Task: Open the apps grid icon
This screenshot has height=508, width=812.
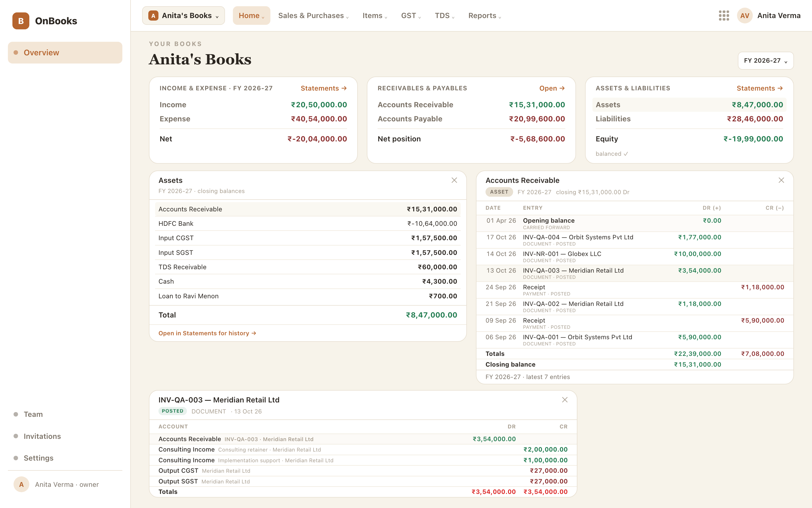Action: pos(724,16)
